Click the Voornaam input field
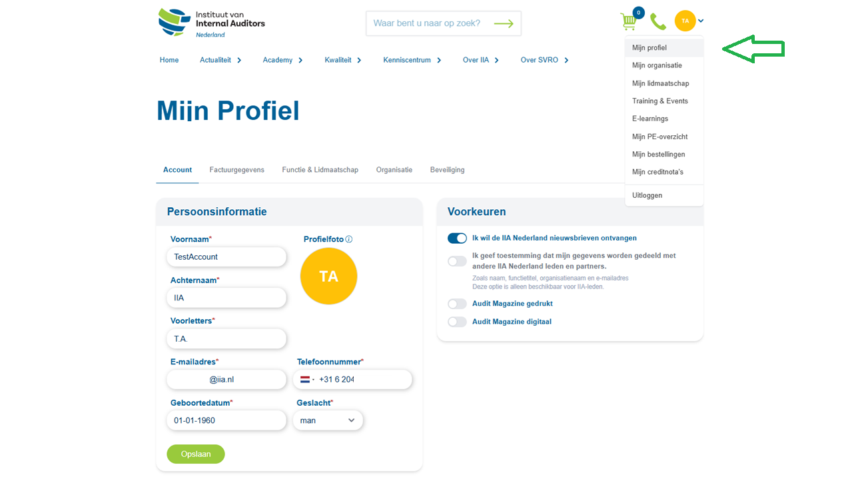The image size is (868, 503). [x=226, y=256]
